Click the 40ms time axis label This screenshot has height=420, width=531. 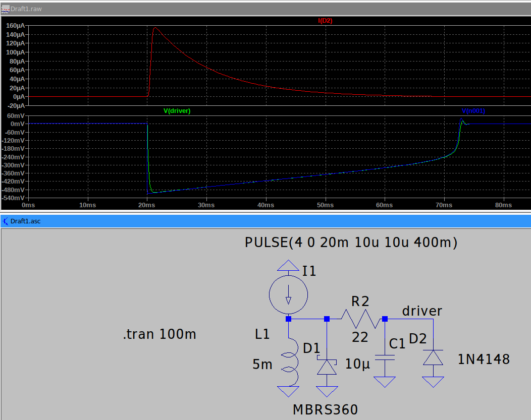[x=265, y=205]
